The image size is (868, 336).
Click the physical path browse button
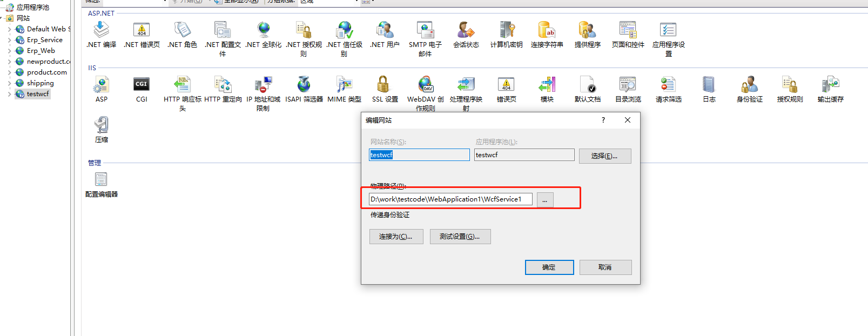coord(545,200)
